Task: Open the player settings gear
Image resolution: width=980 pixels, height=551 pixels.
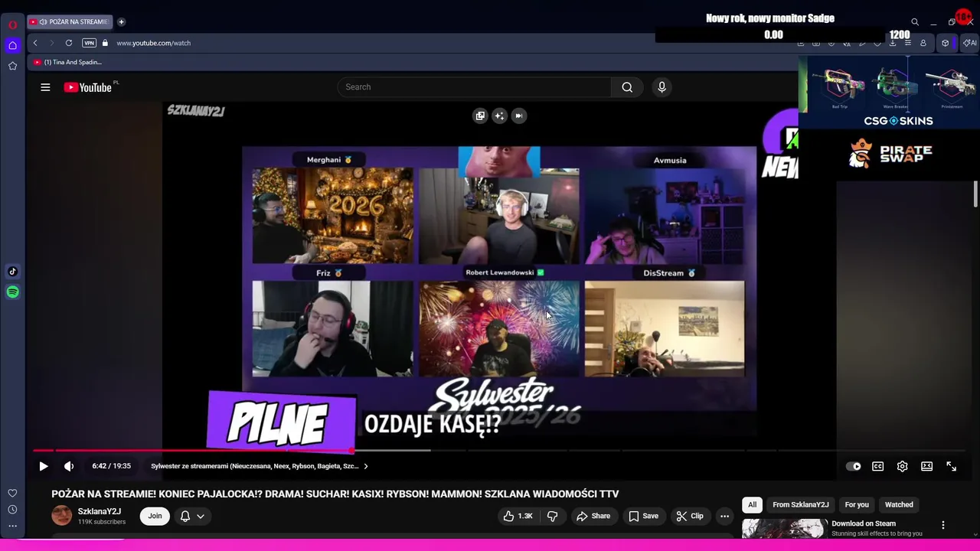Action: click(x=902, y=466)
